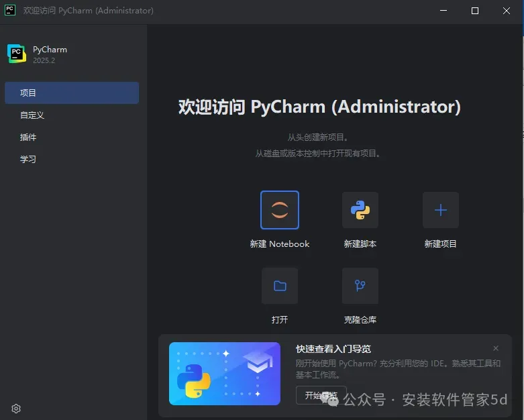Click the 开始导览 button
This screenshot has height=420, width=524.
click(321, 395)
